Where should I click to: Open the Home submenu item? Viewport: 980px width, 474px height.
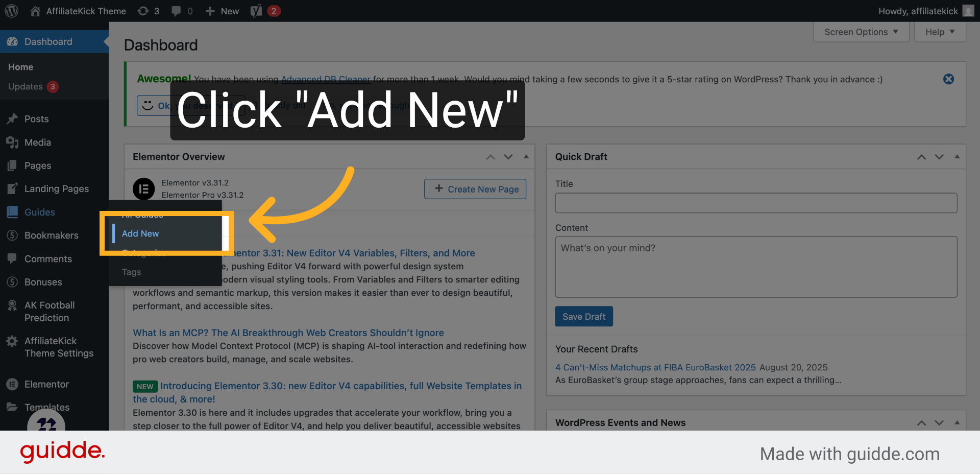click(20, 67)
